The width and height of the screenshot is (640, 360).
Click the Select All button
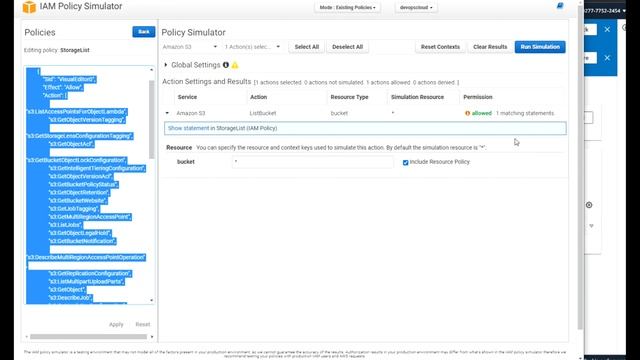click(x=307, y=47)
